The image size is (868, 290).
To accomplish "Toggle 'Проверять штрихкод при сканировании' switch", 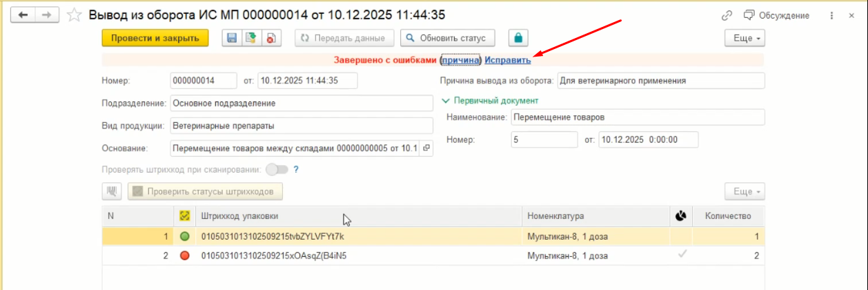I will (276, 169).
